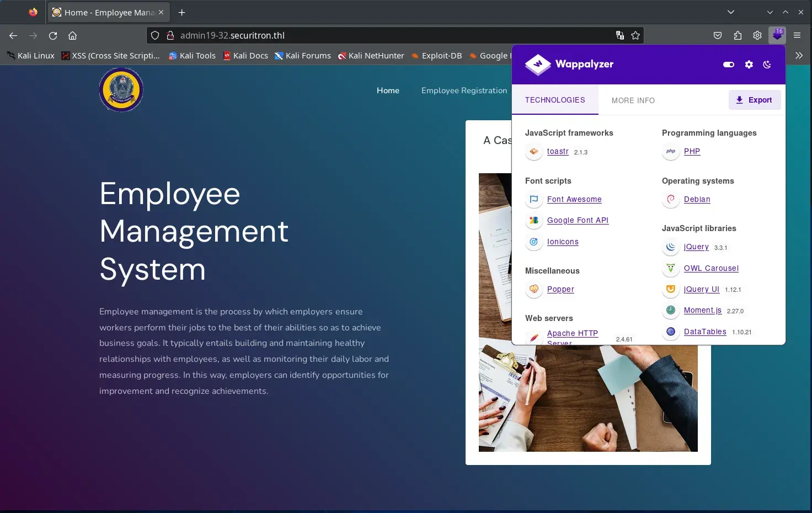The image size is (812, 513).
Task: Click the Home navigation menu item
Action: coord(388,90)
